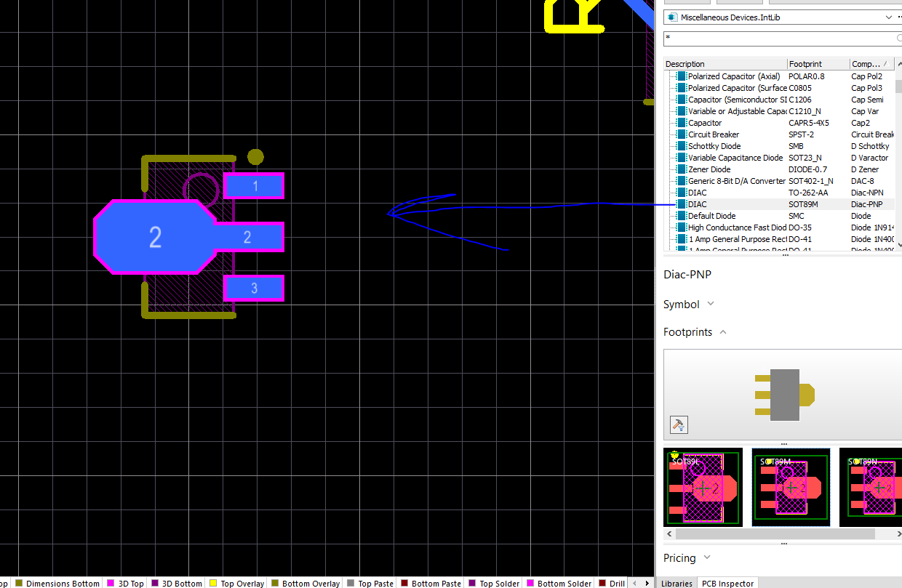This screenshot has width=902, height=588.
Task: Click the Schottky Diode component icon
Action: click(682, 146)
